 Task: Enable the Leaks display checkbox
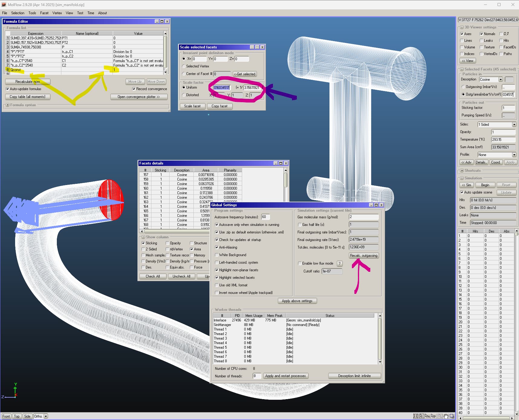tap(481, 41)
